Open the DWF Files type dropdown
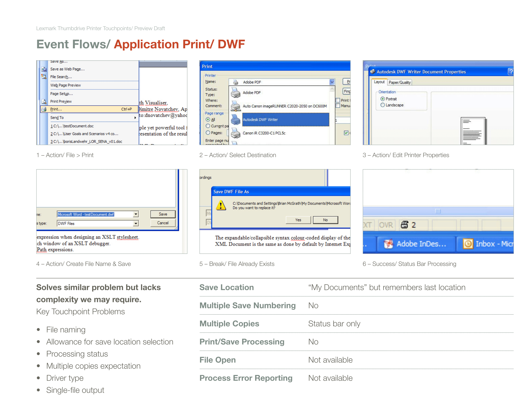This screenshot has width=532, height=411. point(136,223)
